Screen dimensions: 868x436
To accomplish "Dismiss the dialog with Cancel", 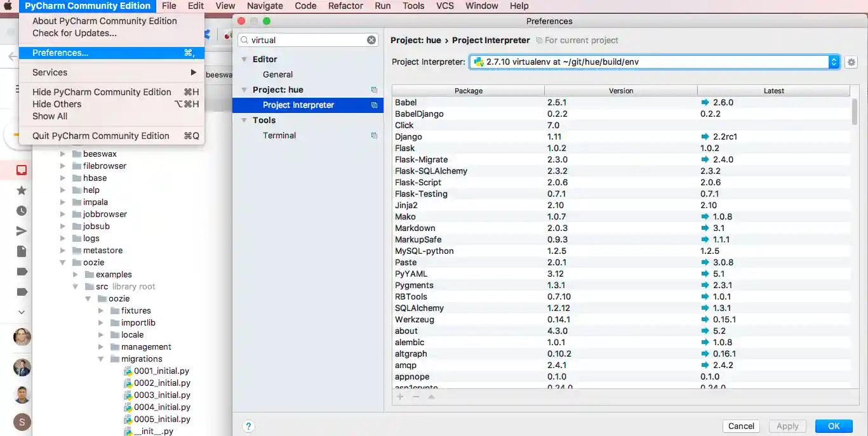I will pyautogui.click(x=740, y=426).
